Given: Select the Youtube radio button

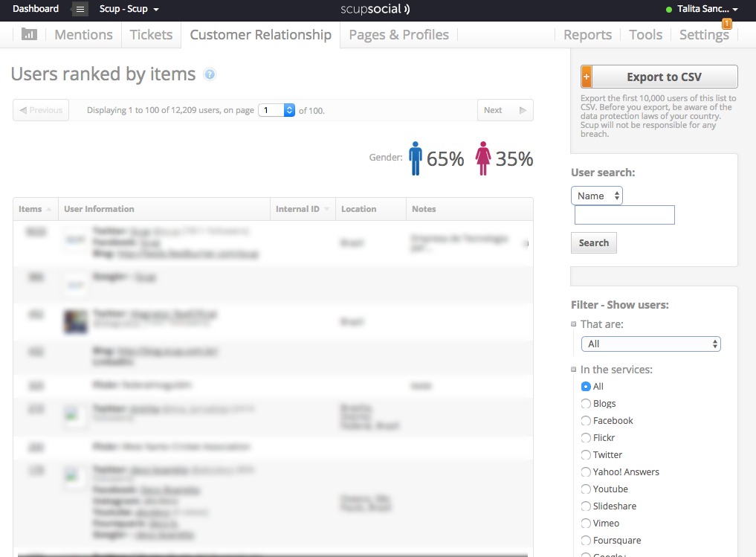Looking at the screenshot, I should [586, 489].
